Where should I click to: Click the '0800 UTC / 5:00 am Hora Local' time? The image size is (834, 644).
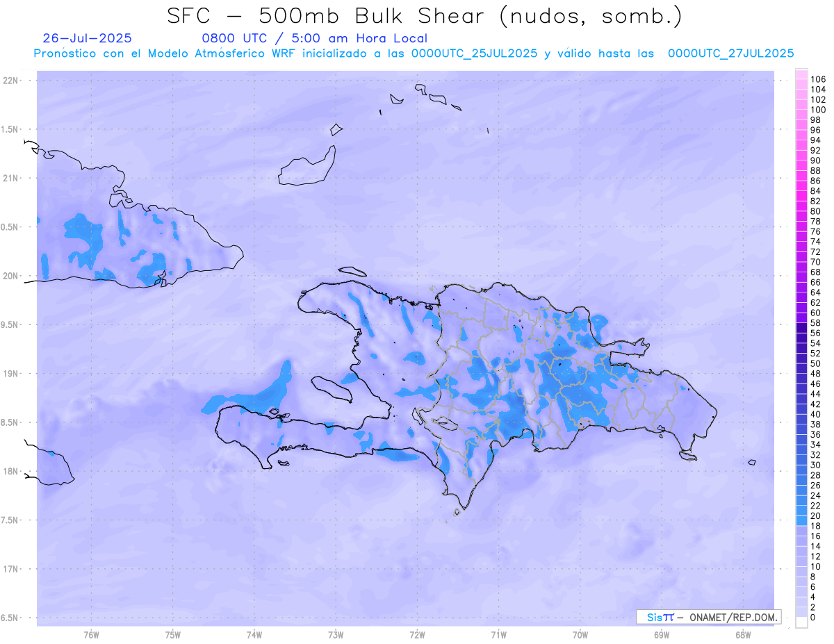point(314,38)
